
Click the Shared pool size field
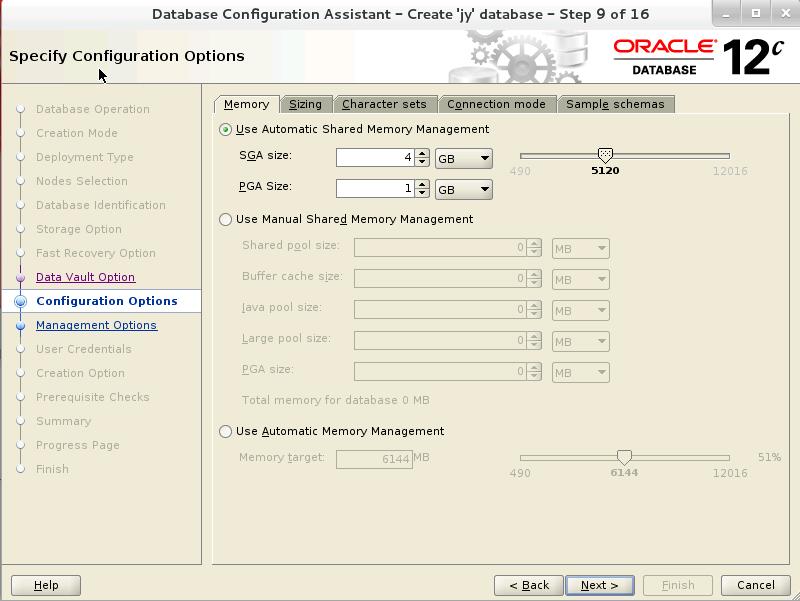pyautogui.click(x=440, y=248)
